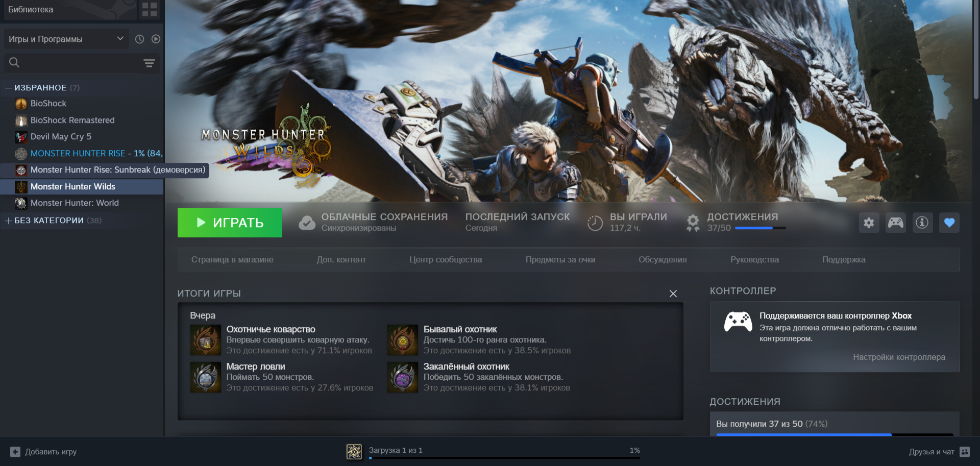Open 'Настройки контроллера' link

coord(899,357)
